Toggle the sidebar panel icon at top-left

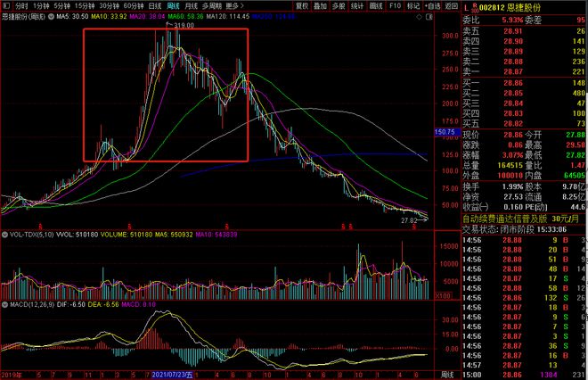(x=5, y=5)
